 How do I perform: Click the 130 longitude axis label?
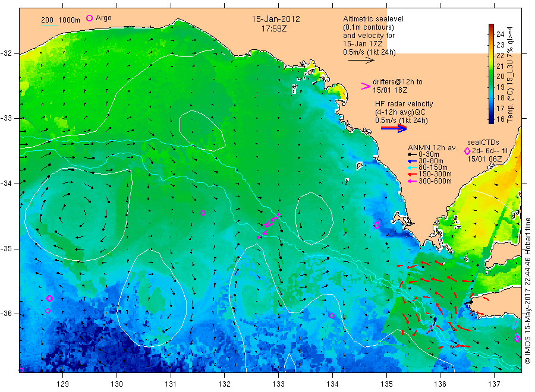pyautogui.click(x=117, y=384)
